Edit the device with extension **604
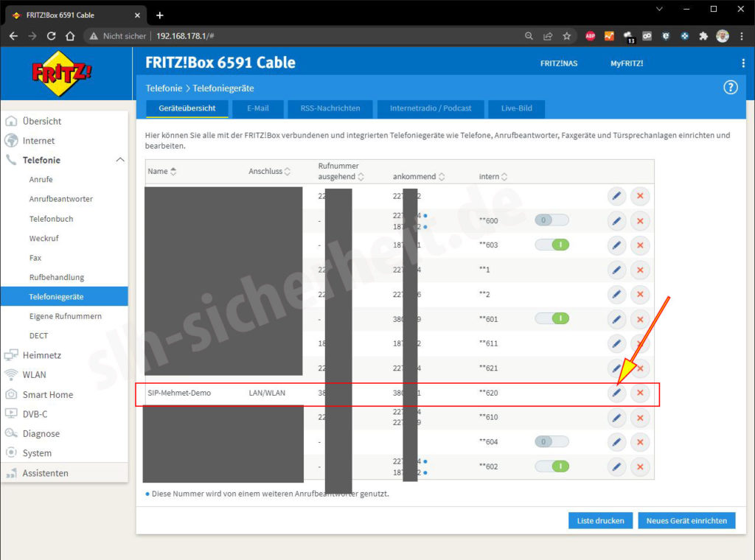Screen dimensions: 755x560 tap(616, 442)
